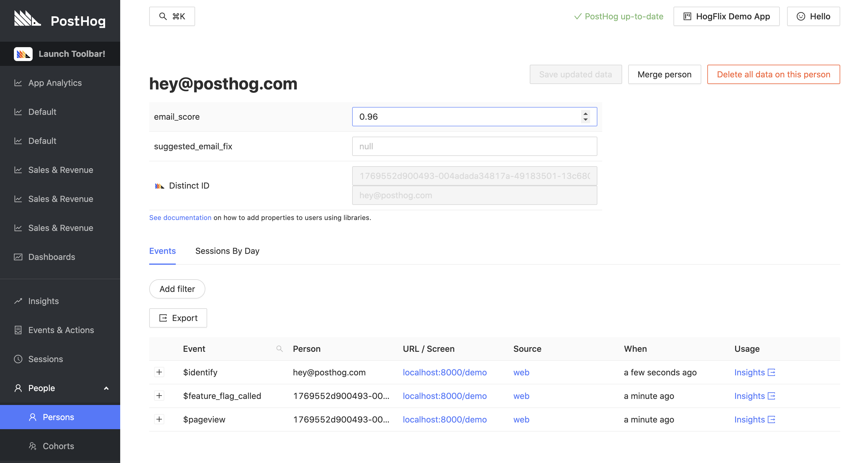Open Insights export icon for $identify row

point(771,372)
